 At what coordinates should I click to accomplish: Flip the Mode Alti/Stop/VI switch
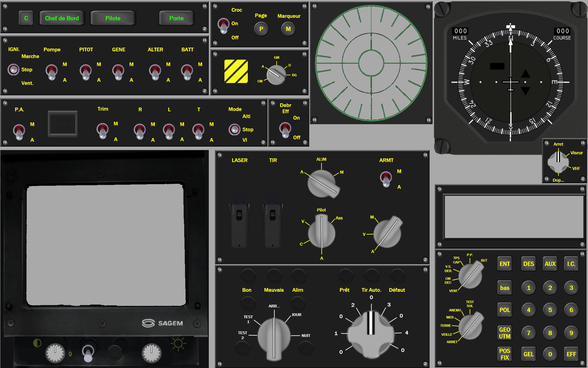point(235,129)
